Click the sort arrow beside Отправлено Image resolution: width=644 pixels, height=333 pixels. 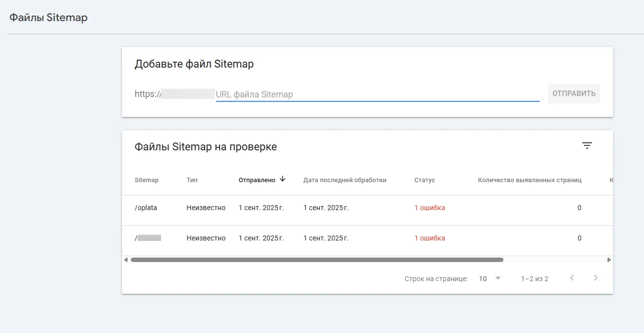click(x=283, y=179)
